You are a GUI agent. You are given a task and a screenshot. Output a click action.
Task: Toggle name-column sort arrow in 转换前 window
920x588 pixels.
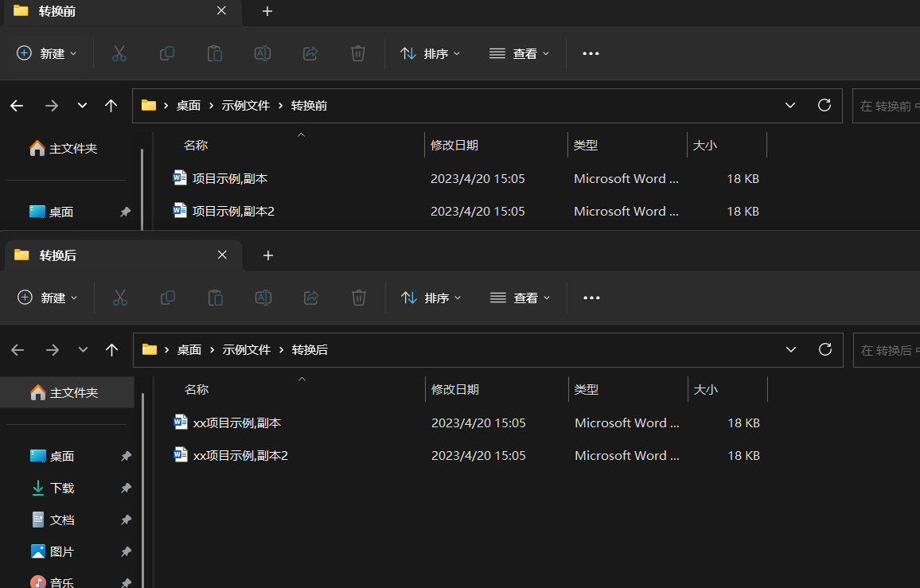301,135
